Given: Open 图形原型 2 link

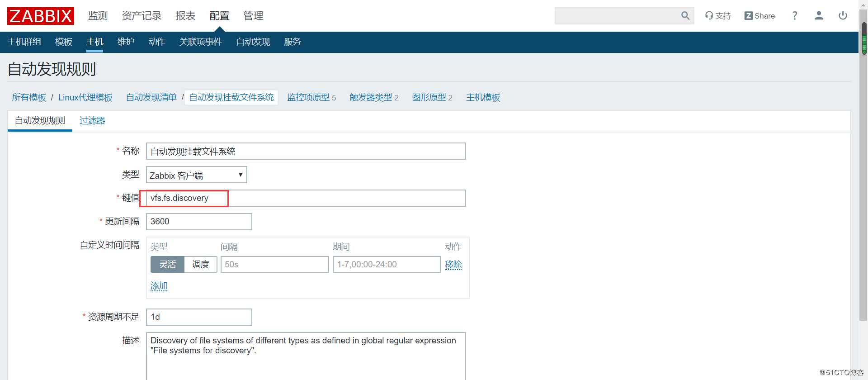Looking at the screenshot, I should (x=432, y=98).
